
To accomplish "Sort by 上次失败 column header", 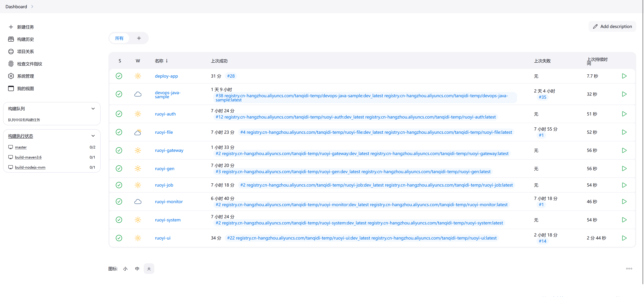I will tap(542, 61).
